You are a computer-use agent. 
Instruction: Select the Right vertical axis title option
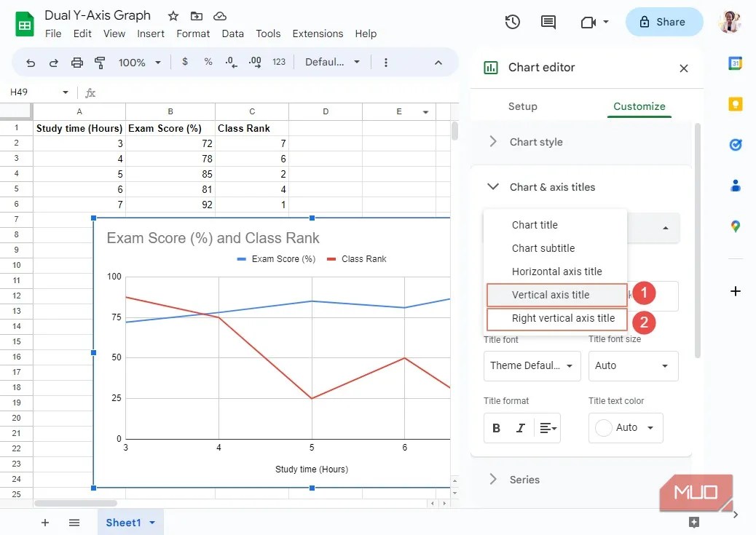[556, 318]
